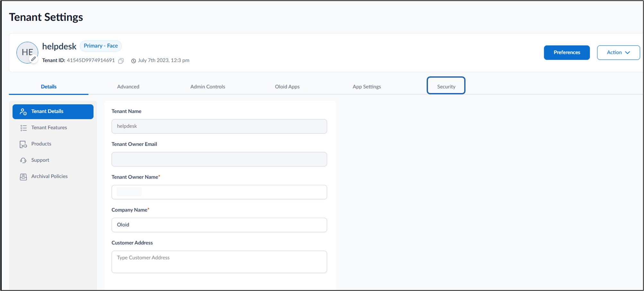Click the Tenant Name field

[x=219, y=126]
